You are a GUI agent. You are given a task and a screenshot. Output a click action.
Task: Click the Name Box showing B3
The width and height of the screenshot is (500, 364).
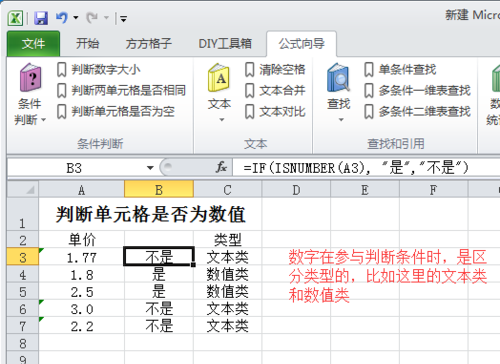point(74,168)
